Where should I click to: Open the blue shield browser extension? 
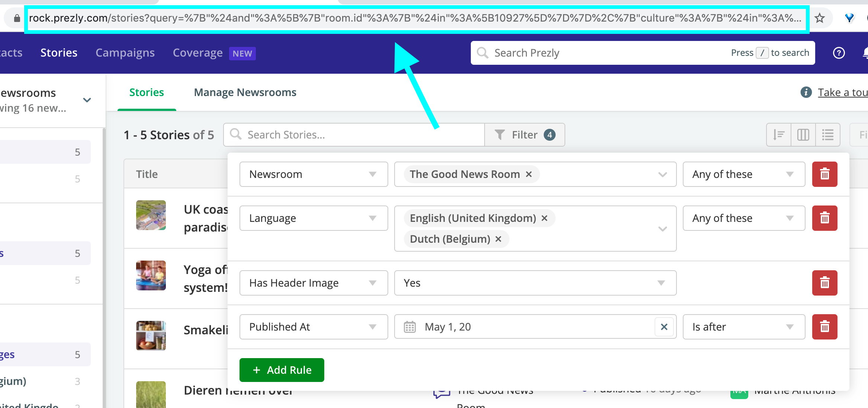(849, 18)
